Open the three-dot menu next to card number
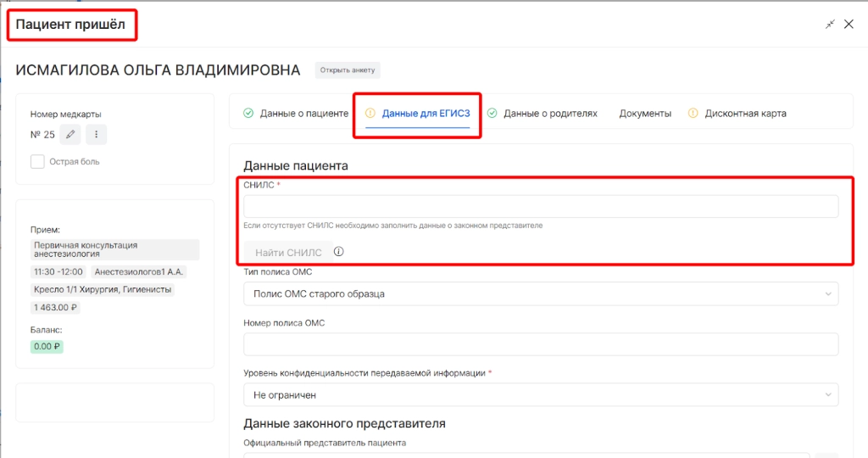This screenshot has height=458, width=868. (96, 134)
